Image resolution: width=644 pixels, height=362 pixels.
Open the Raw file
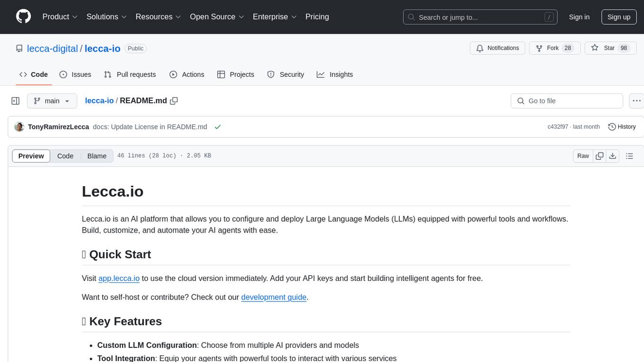[x=583, y=156]
